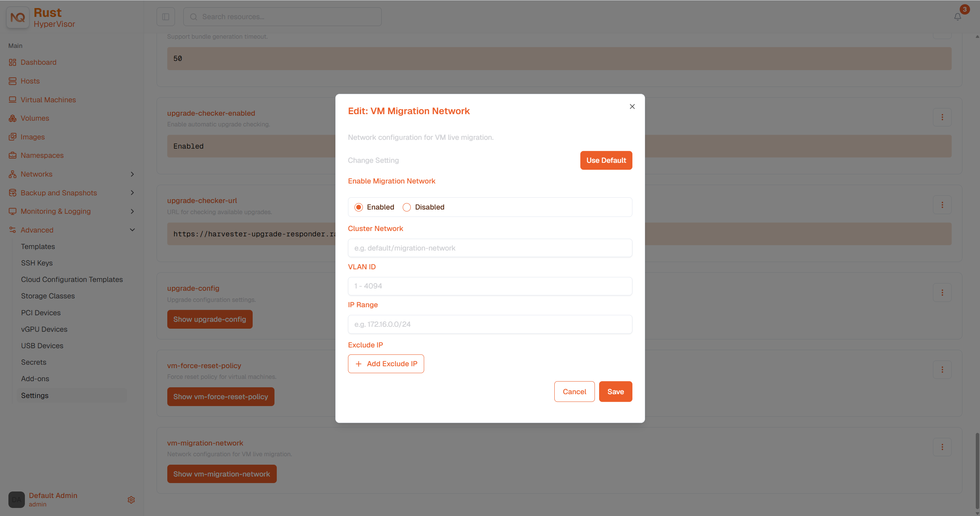
Task: Close the Edit VM Migration Network dialog
Action: click(x=632, y=106)
